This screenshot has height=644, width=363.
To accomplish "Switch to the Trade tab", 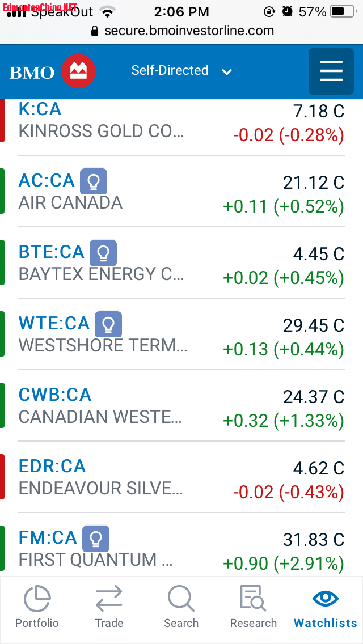I will point(109,607).
